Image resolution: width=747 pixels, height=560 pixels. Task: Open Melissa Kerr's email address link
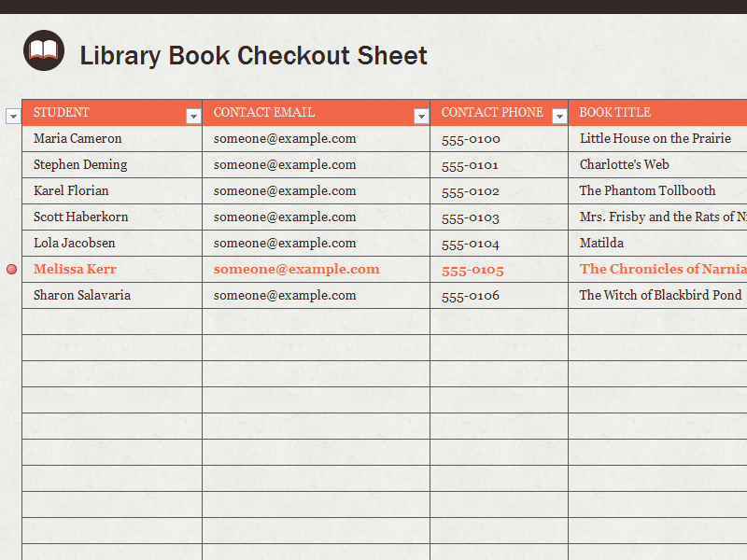tap(297, 270)
